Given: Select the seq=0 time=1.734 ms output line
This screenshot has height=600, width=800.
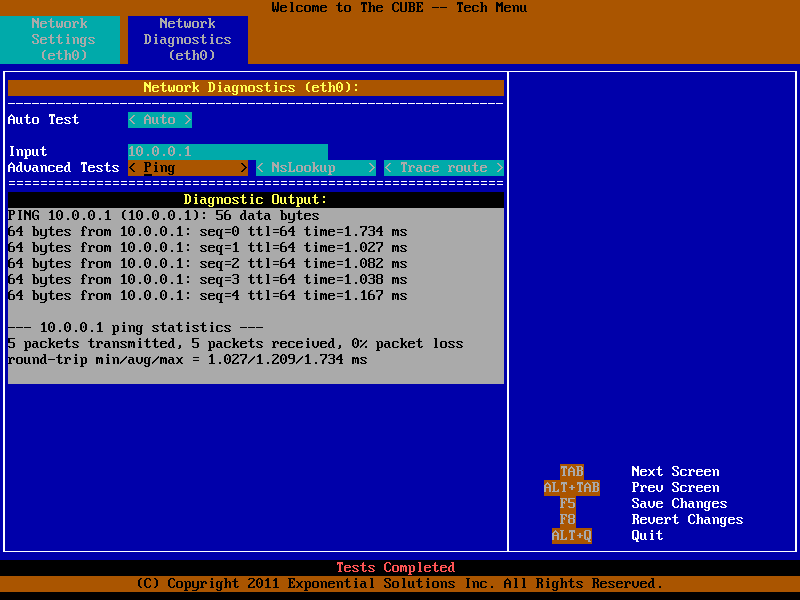Looking at the screenshot, I should coord(208,232).
